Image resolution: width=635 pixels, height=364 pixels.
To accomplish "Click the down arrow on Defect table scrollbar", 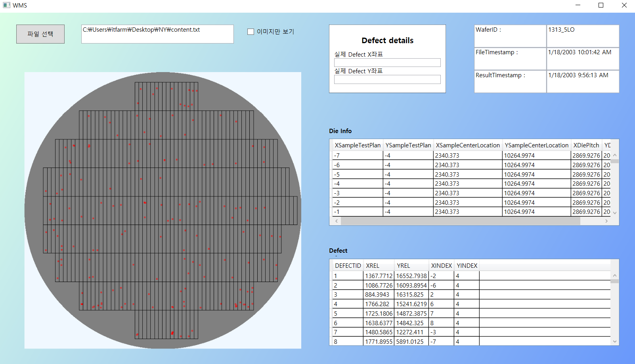I will point(615,341).
